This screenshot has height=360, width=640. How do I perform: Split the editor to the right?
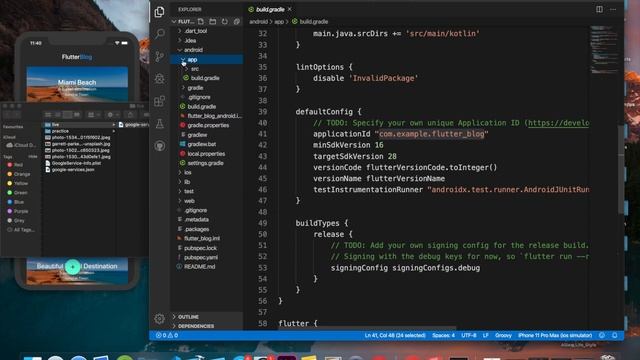pyautogui.click(x=599, y=9)
